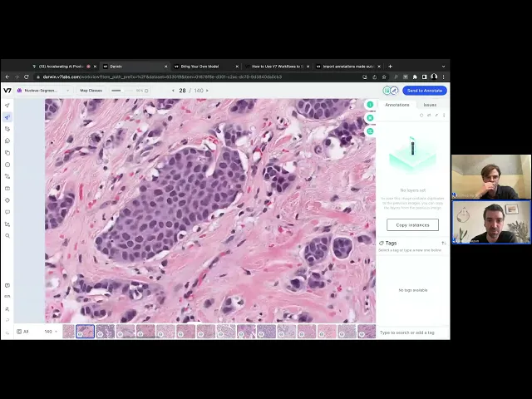Click the Copy instances button
Screen dimensions: 532x399
point(412,225)
